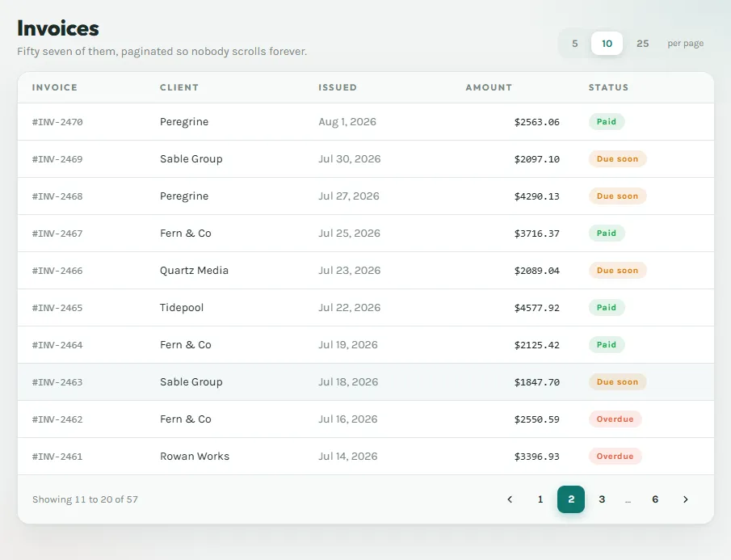Open invoice #INV-2462
Image resolution: width=731 pixels, height=560 pixels.
(57, 419)
